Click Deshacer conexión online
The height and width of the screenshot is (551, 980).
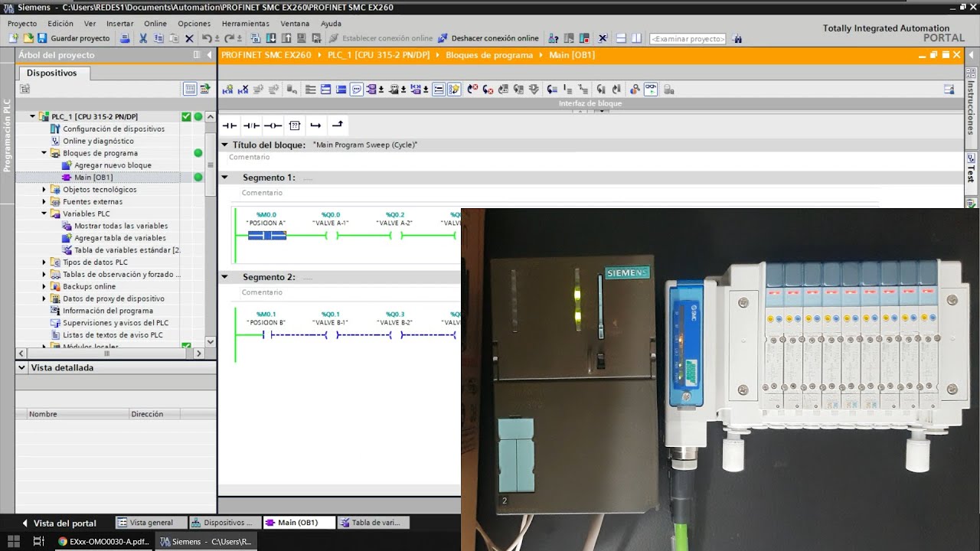click(488, 38)
